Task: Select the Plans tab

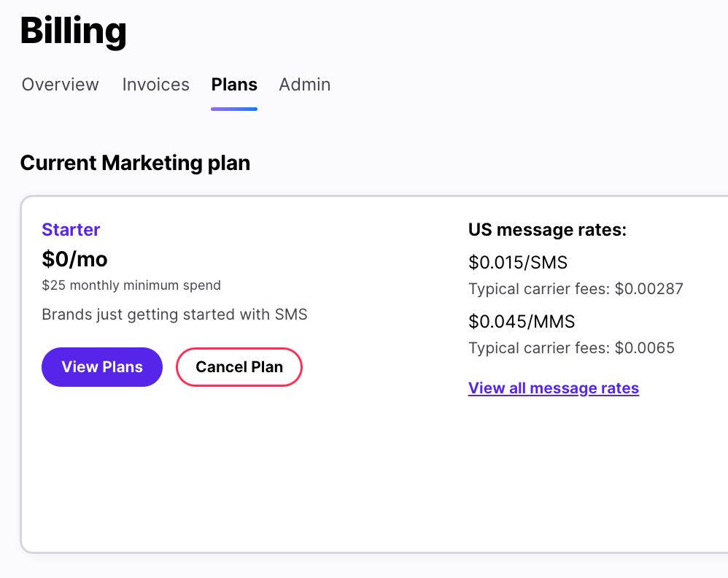Action: 233,85
